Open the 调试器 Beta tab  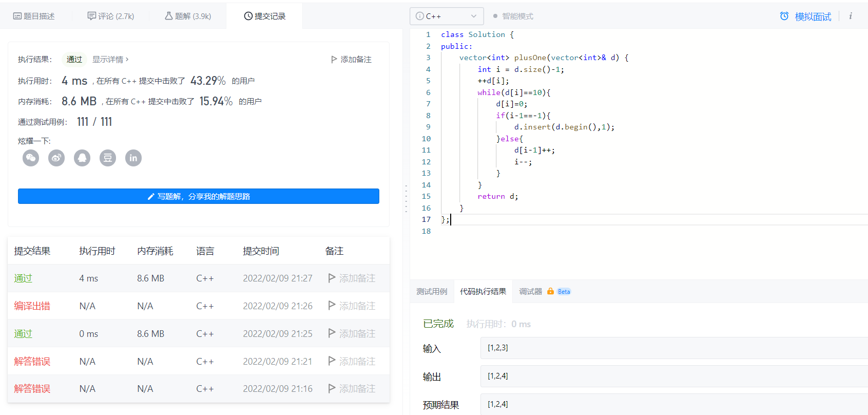click(545, 292)
